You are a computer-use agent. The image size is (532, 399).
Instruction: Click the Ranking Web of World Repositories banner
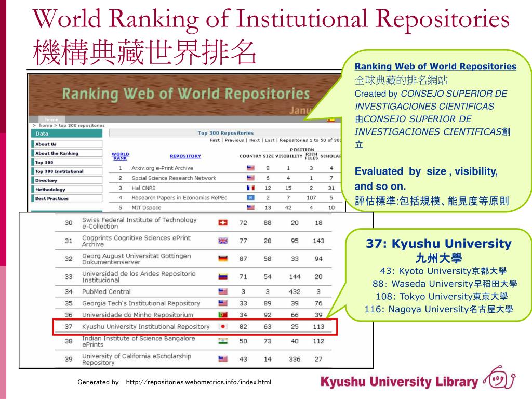[x=185, y=94]
